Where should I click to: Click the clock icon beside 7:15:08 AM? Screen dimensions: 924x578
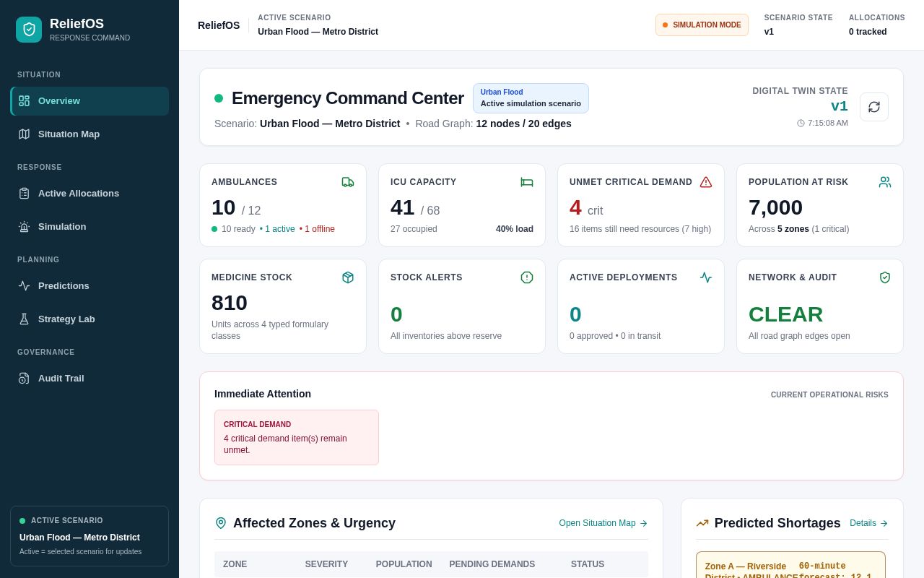801,123
